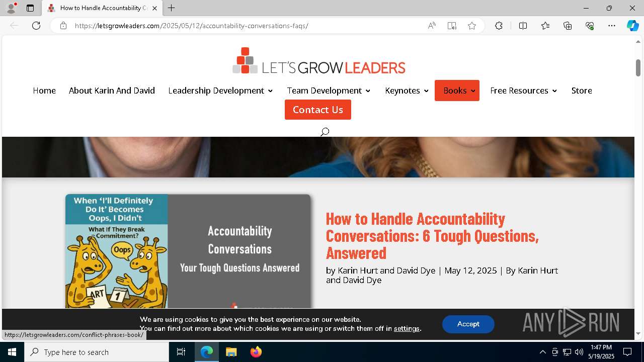
Task: Open the Store menu item
Action: [582, 90]
